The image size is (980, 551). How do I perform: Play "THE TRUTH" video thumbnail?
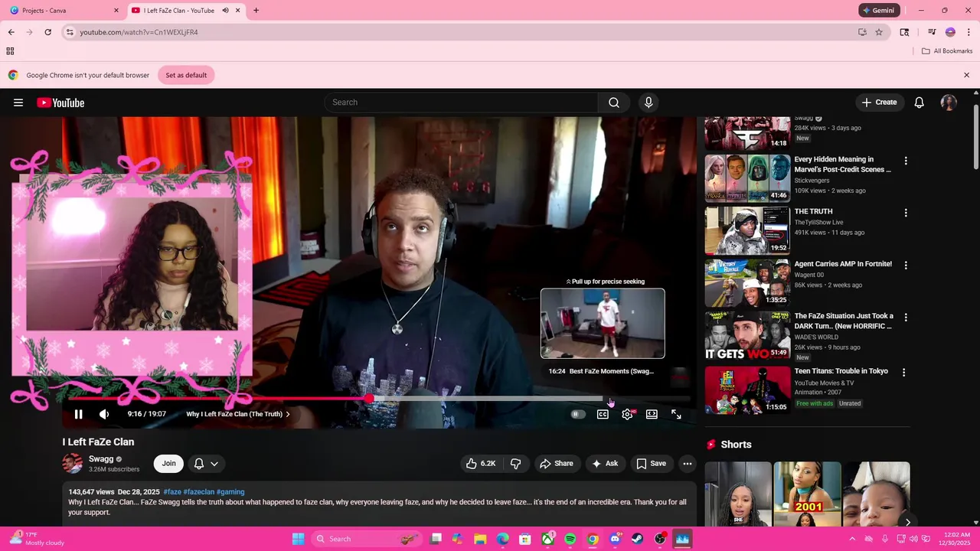coord(747,230)
